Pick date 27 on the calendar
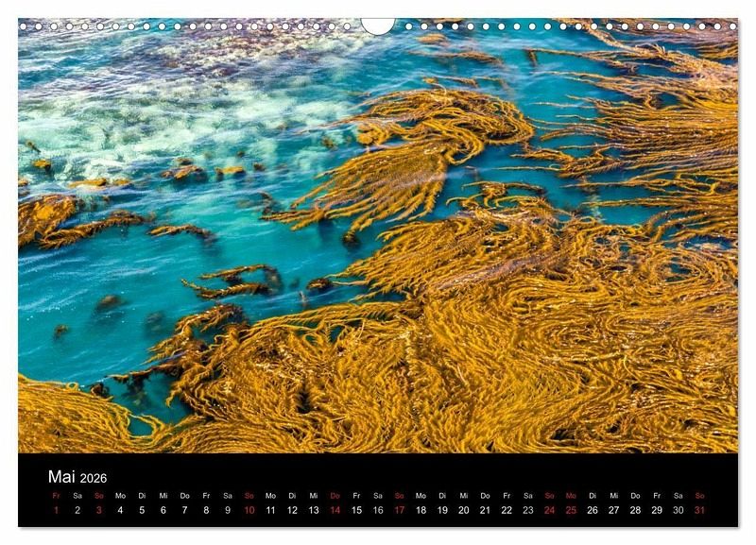 (x=613, y=510)
